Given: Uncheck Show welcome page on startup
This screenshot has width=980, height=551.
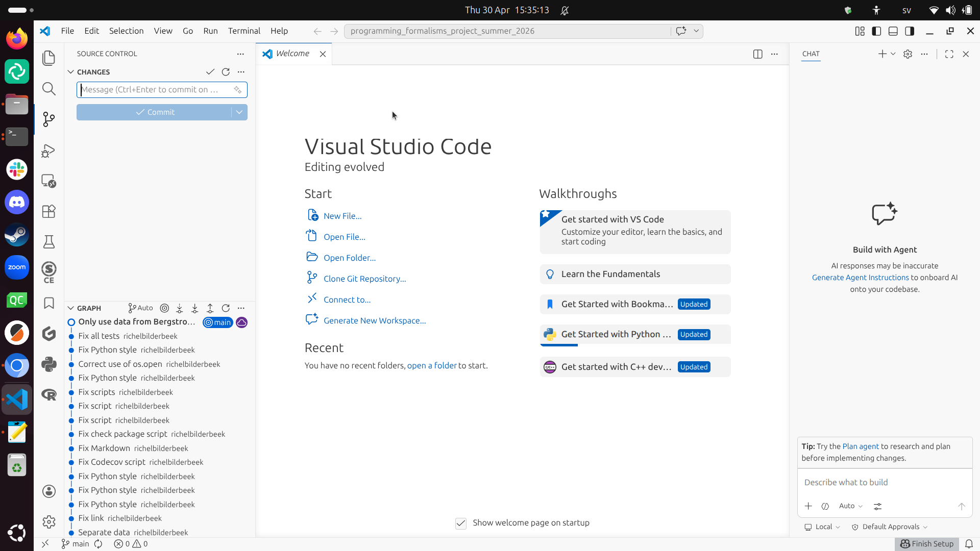Looking at the screenshot, I should 461,523.
